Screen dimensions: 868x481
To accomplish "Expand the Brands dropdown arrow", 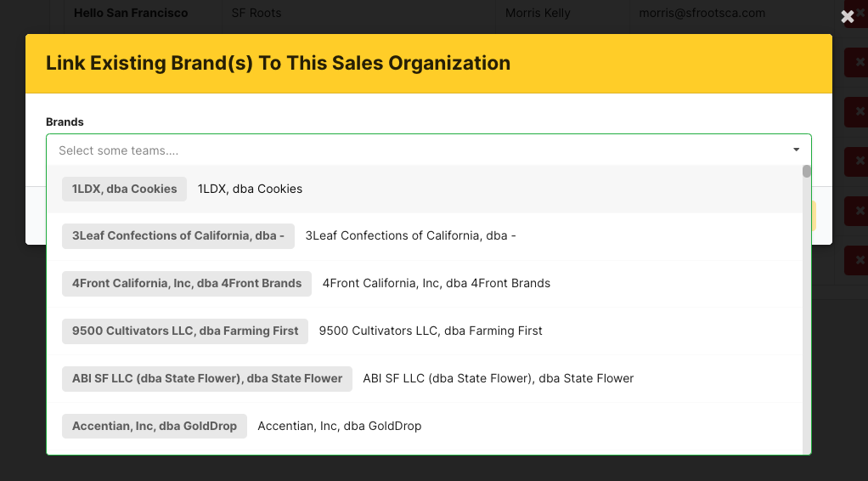I will point(796,150).
